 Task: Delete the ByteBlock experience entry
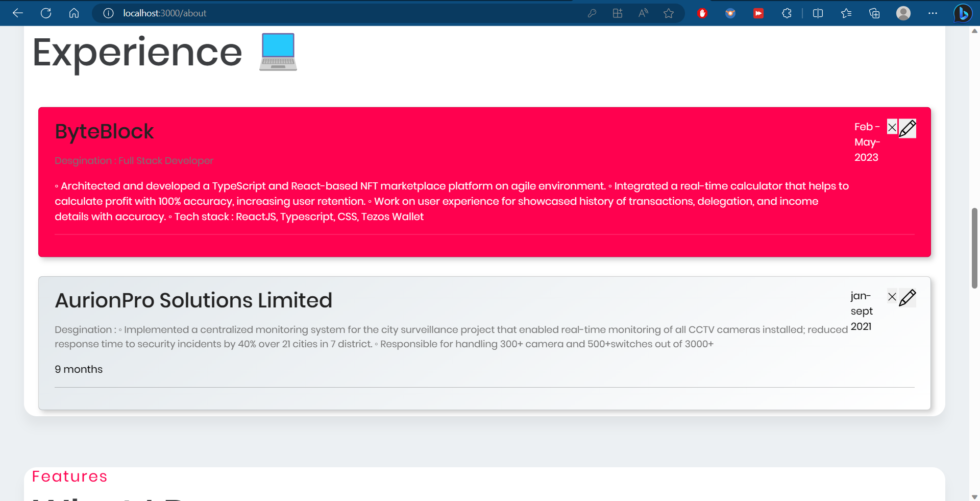coord(892,127)
